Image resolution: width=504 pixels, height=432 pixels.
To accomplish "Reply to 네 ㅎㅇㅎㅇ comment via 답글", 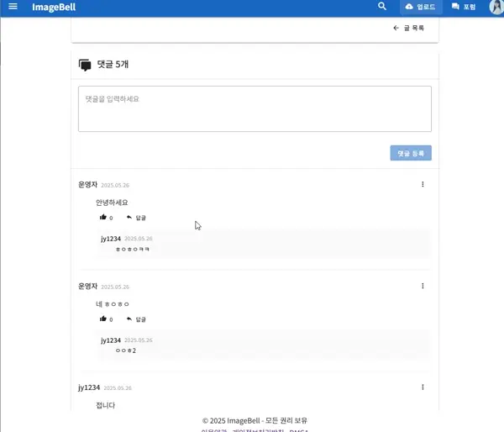I will point(136,319).
